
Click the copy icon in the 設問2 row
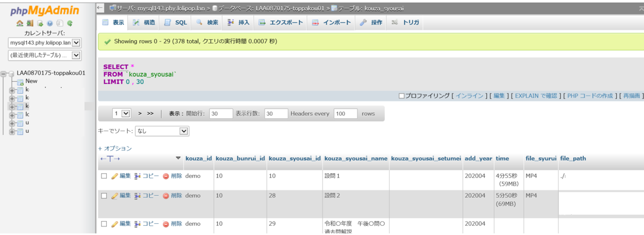pyautogui.click(x=137, y=196)
